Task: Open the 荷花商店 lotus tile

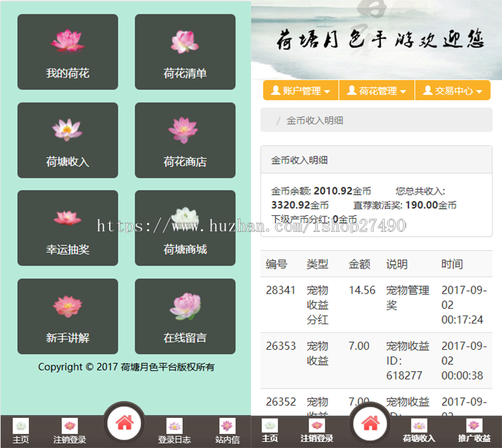Action: tap(185, 140)
